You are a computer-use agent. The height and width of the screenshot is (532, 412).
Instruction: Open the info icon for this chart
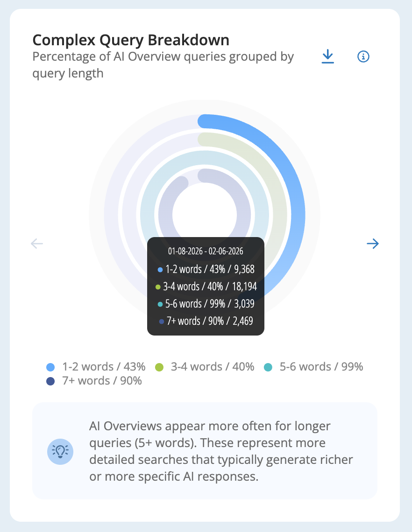[363, 56]
